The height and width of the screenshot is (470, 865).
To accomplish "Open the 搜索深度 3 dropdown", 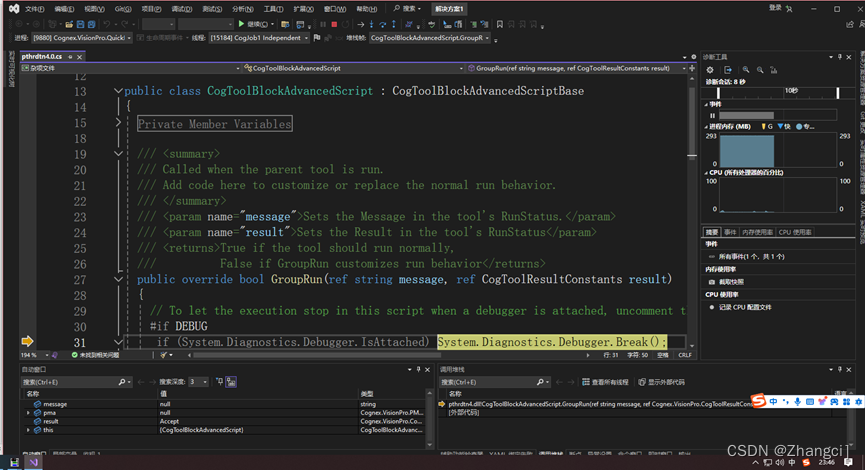I will (198, 382).
